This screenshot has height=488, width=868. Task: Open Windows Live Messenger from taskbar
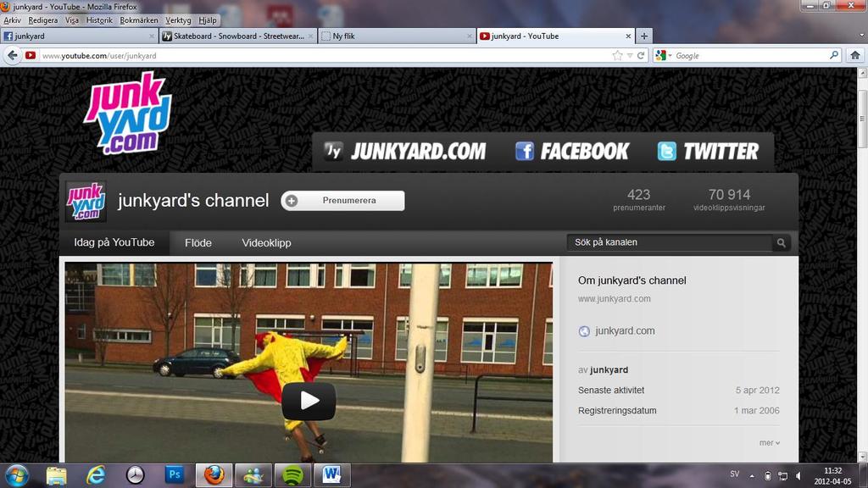[x=253, y=475]
